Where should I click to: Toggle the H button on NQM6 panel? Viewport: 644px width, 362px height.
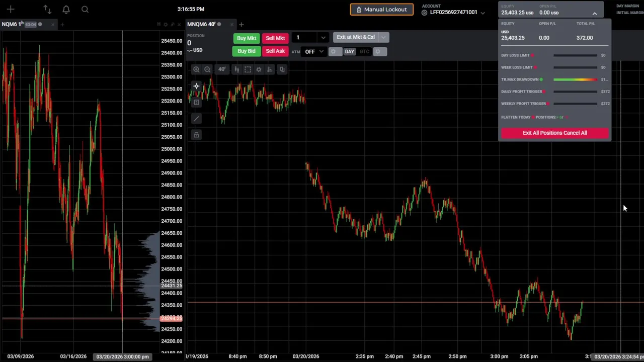[x=158, y=24]
